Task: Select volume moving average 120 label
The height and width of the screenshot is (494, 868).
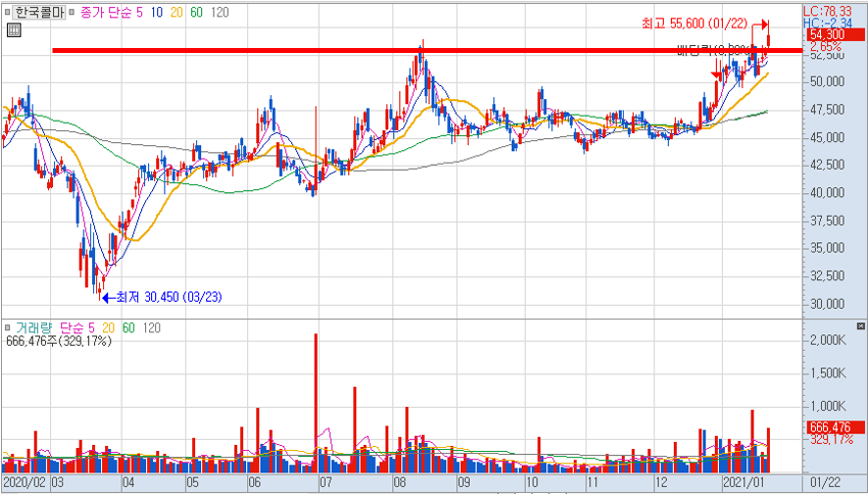Action: 151,328
